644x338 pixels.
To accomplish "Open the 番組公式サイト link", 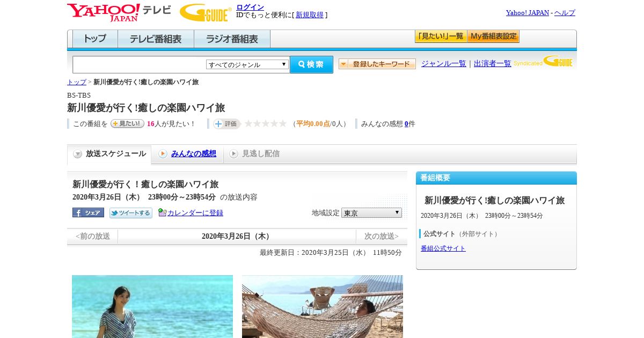I will [x=443, y=248].
